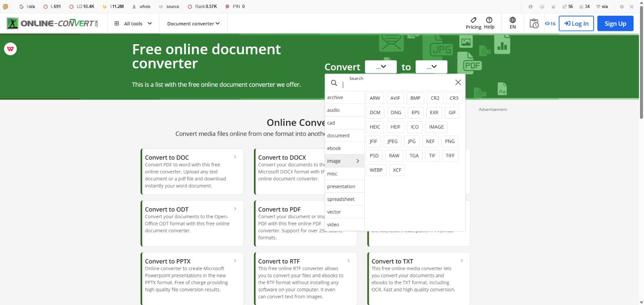Viewport: 644px width, 305px height.
Task: Expand the All tools dropdown
Action: (x=133, y=24)
